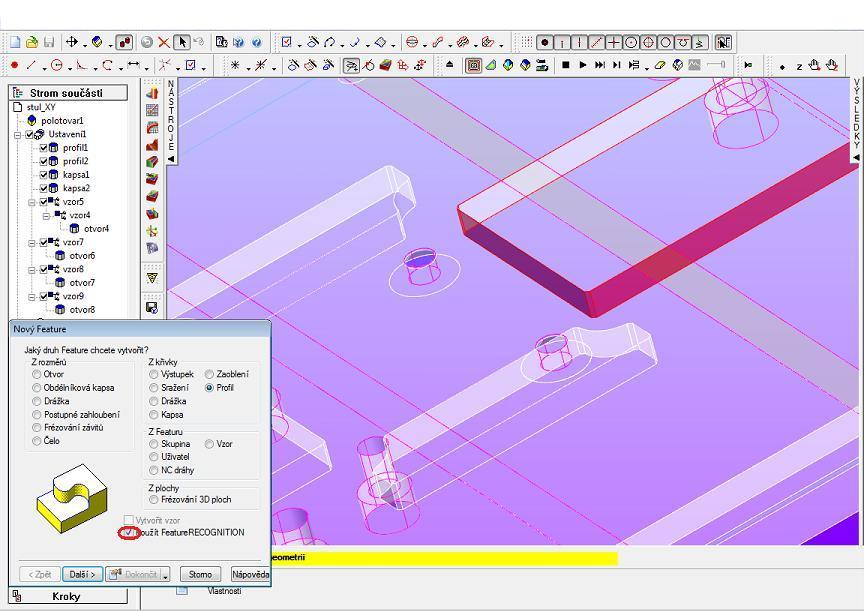Image resolution: width=867 pixels, height=611 pixels.
Task: Click the new document icon
Action: (x=15, y=42)
